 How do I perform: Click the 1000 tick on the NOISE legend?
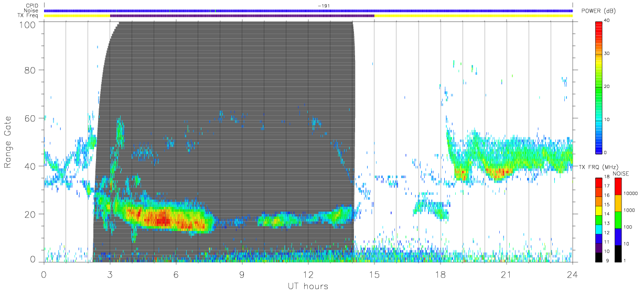[x=630, y=211]
